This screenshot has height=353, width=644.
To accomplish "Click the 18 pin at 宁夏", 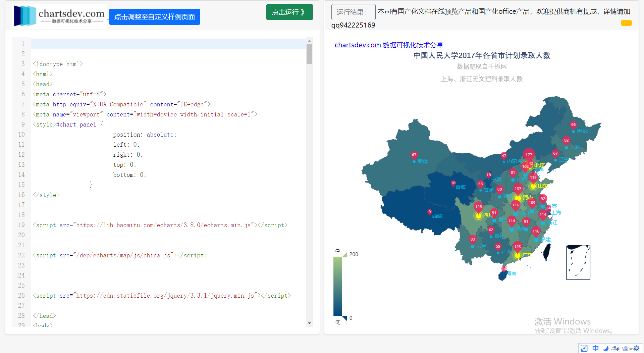I will coord(489,175).
